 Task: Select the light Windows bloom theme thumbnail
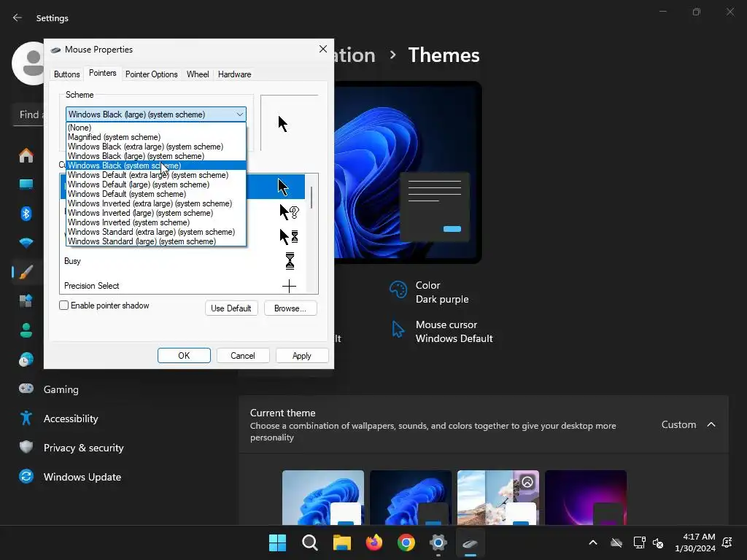(323, 497)
